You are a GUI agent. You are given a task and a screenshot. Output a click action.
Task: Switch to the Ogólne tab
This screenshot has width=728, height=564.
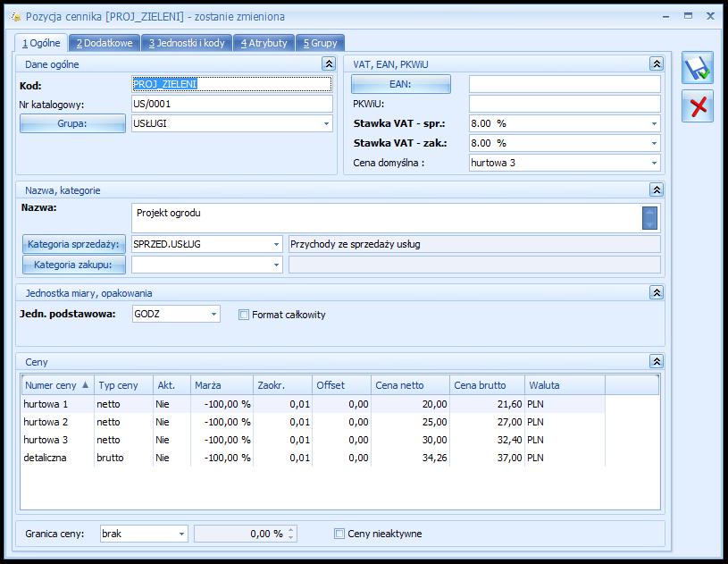(x=41, y=43)
